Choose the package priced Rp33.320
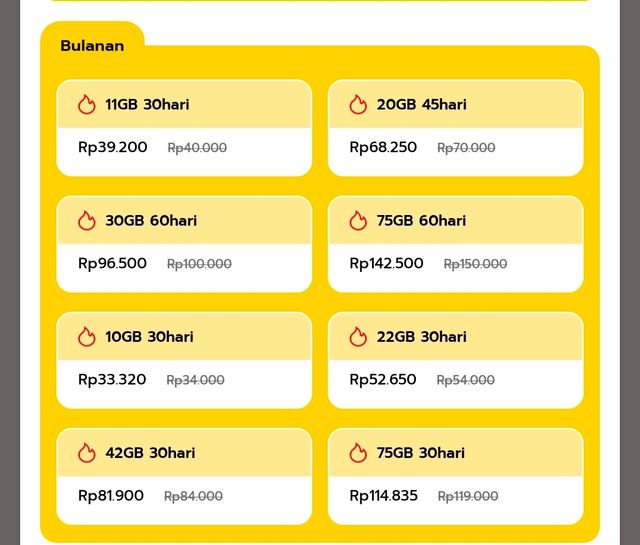Image resolution: width=640 pixels, height=545 pixels. tap(184, 360)
